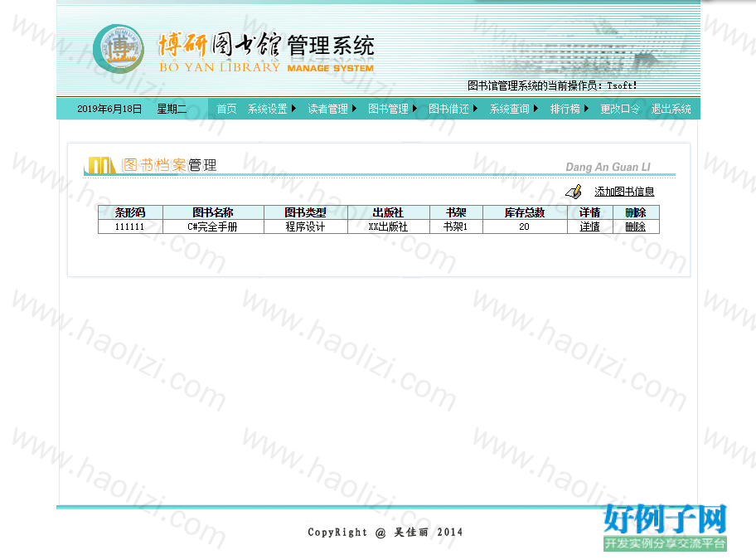
Task: Click 退出系统 to log out
Action: pyautogui.click(x=671, y=109)
